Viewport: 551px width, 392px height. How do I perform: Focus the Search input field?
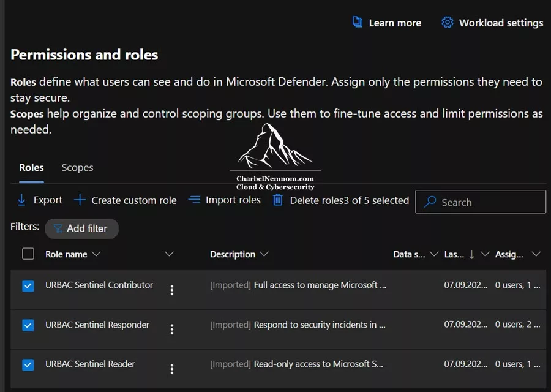tap(481, 202)
